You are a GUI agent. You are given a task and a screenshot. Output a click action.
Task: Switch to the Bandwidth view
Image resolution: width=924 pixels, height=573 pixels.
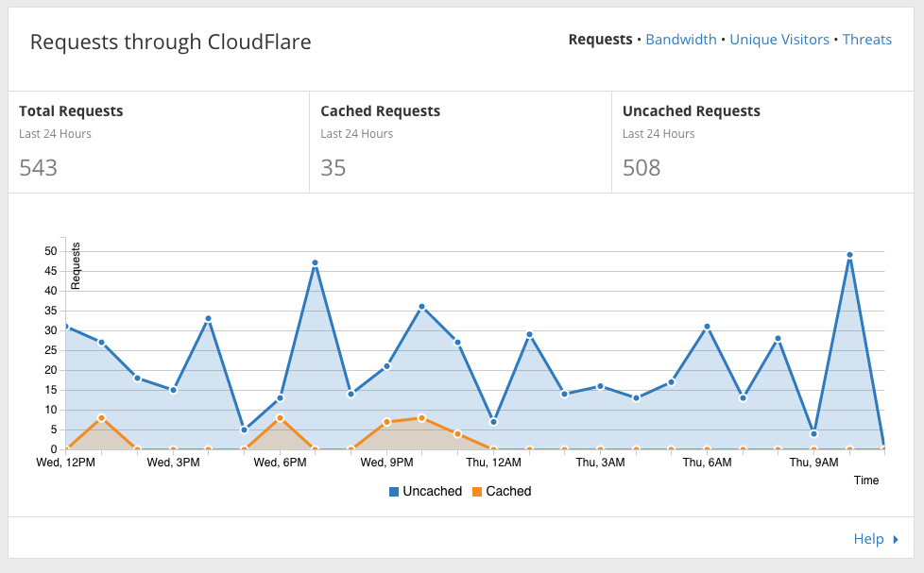pyautogui.click(x=680, y=40)
